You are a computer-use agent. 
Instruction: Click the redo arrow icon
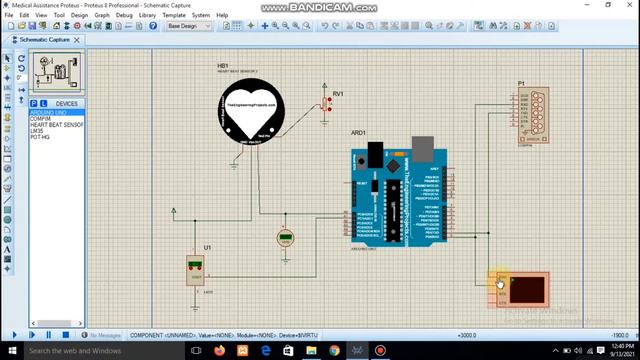point(335,26)
